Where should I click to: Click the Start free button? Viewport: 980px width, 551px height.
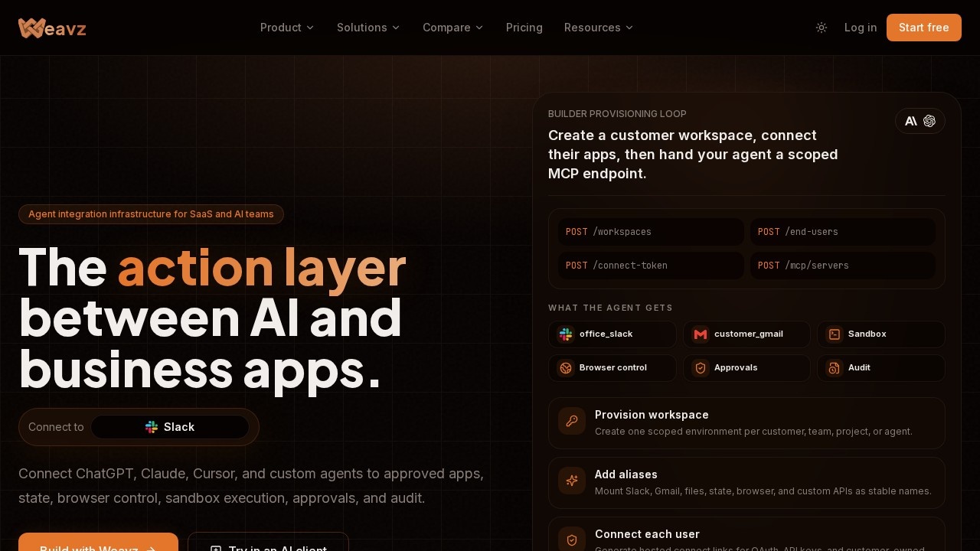(x=924, y=28)
